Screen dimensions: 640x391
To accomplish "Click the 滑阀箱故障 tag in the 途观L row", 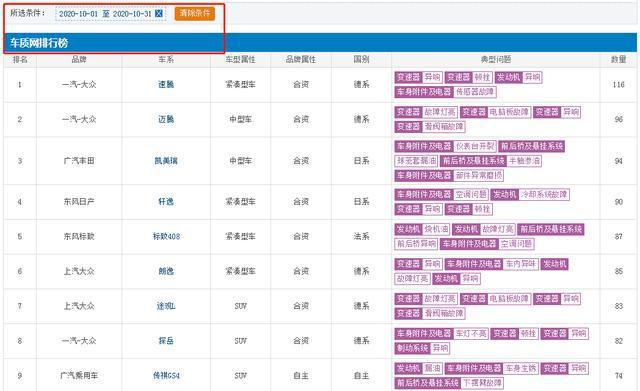I will click(x=444, y=313).
